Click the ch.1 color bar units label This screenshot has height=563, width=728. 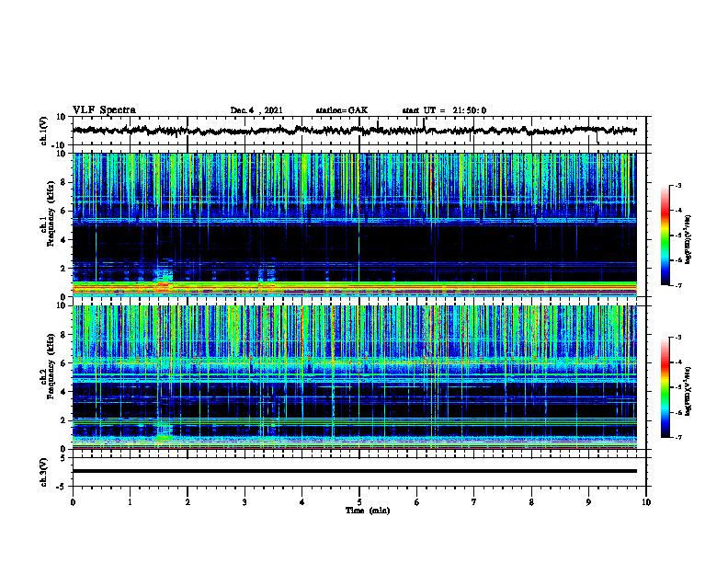pos(688,240)
